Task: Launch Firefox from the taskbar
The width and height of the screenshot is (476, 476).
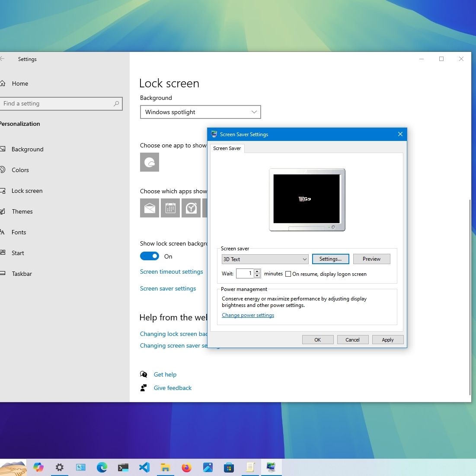Action: pyautogui.click(x=186, y=467)
